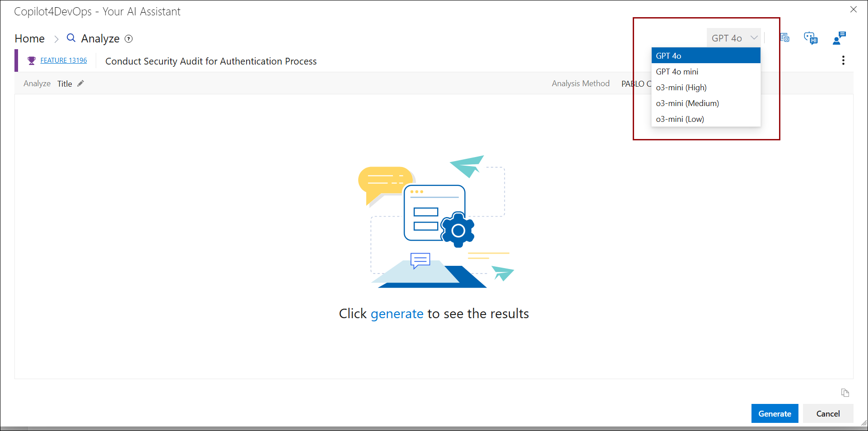Select GPT 4o from model list

(706, 56)
